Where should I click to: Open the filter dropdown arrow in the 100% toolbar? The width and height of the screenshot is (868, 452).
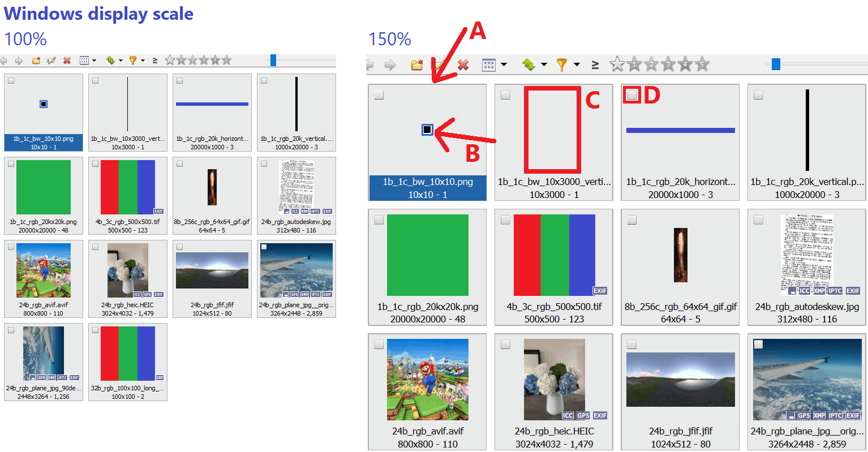point(143,61)
